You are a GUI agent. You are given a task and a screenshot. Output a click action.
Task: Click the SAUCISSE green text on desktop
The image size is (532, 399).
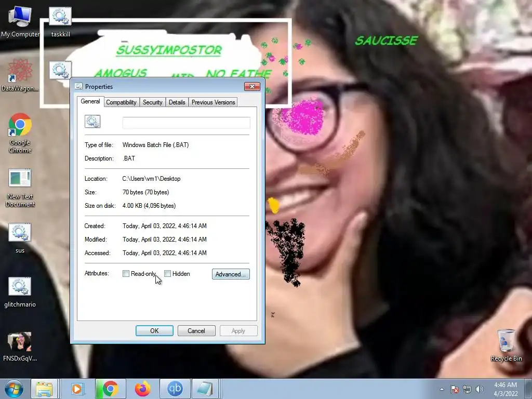(386, 41)
